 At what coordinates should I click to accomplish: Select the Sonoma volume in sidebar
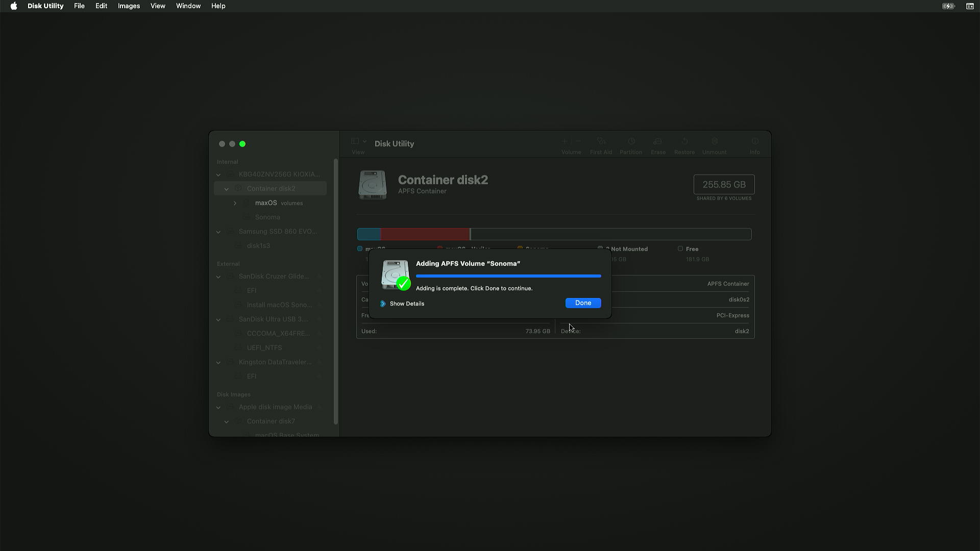point(267,217)
